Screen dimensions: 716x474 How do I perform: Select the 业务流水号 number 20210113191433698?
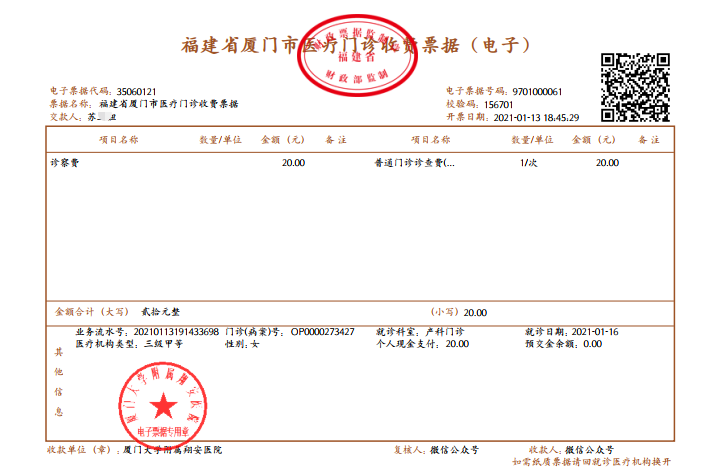tap(175, 331)
